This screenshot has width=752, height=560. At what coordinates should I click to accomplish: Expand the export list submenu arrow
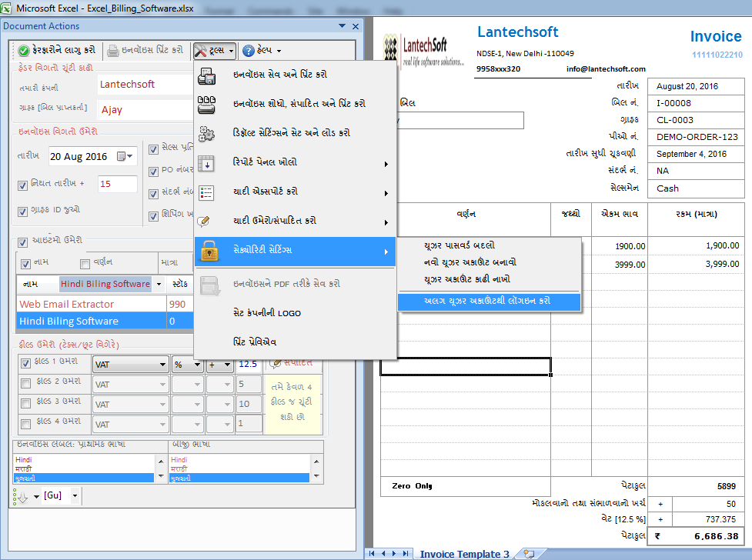click(386, 194)
